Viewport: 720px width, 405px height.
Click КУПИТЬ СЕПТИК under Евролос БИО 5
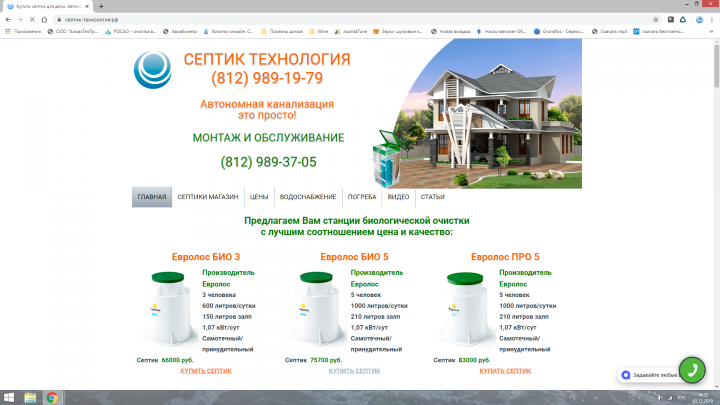tap(354, 371)
